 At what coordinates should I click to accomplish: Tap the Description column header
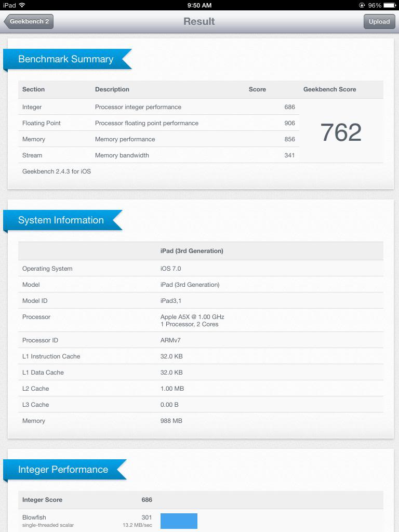[112, 89]
